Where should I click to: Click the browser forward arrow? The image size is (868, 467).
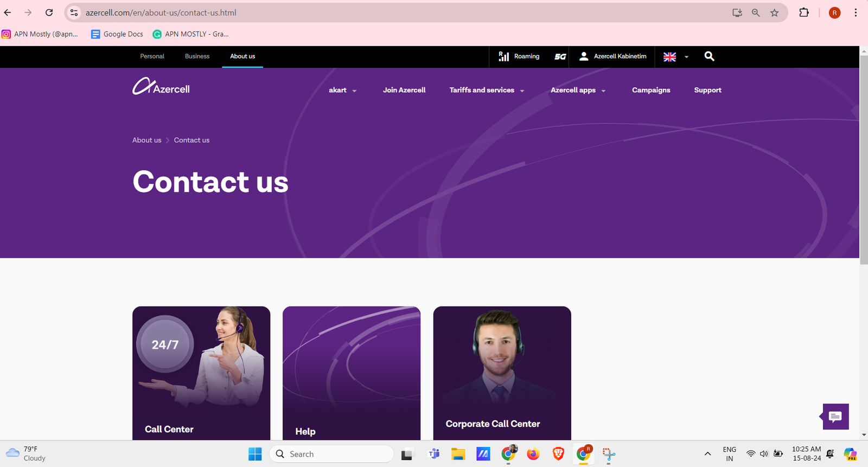[x=28, y=12]
